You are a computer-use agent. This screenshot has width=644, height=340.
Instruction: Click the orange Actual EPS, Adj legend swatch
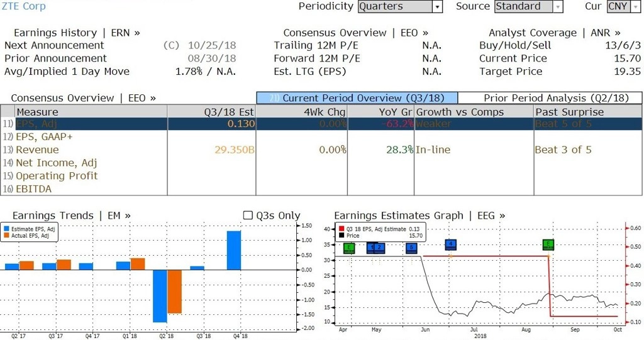coord(6,236)
